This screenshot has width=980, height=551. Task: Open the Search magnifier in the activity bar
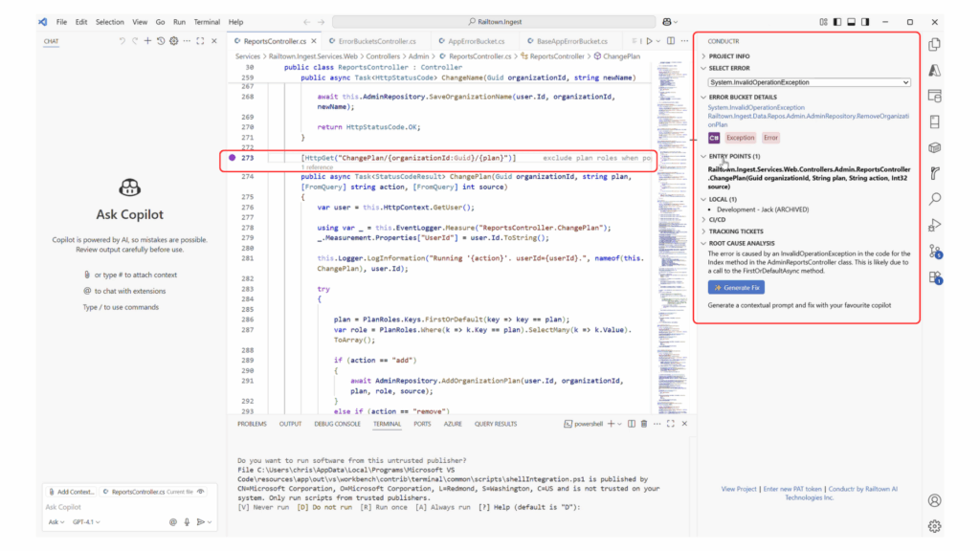coord(935,199)
